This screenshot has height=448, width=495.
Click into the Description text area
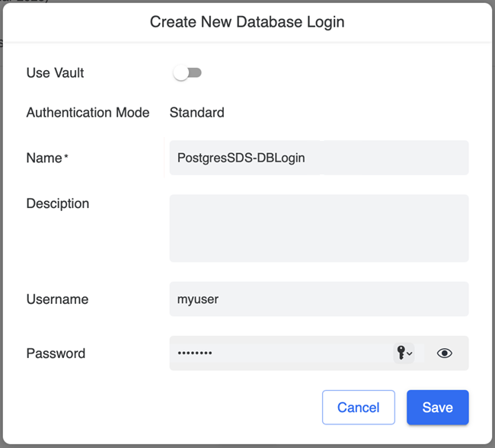tap(318, 228)
